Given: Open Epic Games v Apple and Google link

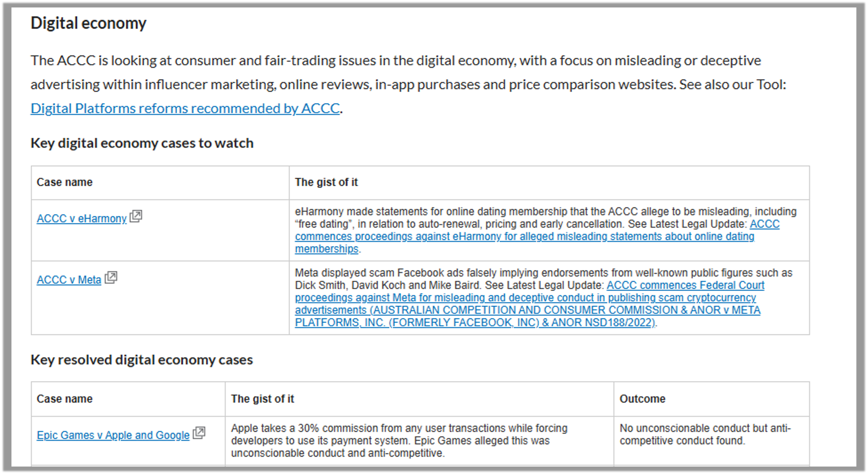Looking at the screenshot, I should (113, 435).
